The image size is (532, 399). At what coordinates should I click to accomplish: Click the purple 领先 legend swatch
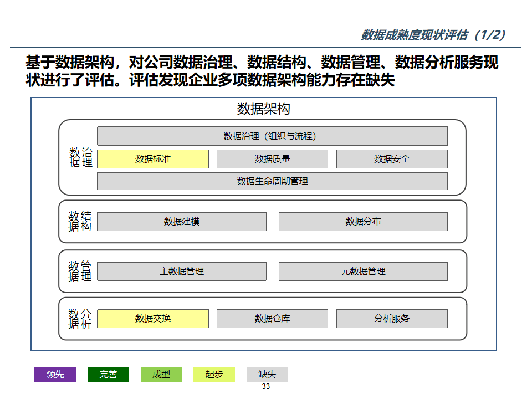click(x=55, y=374)
